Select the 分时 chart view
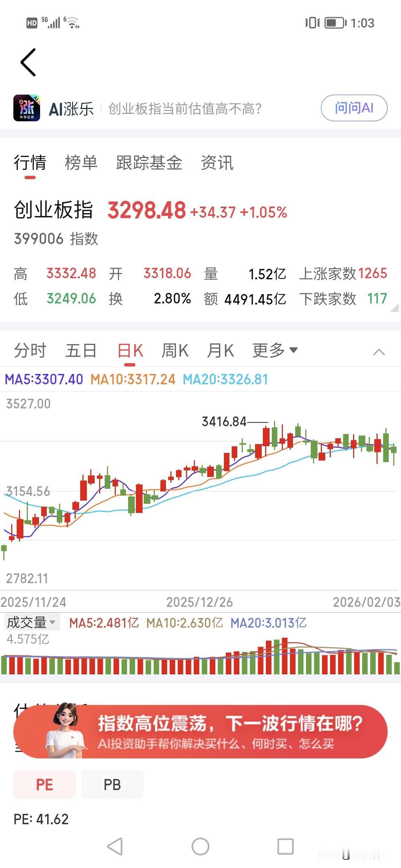The width and height of the screenshot is (401, 868). click(x=30, y=350)
